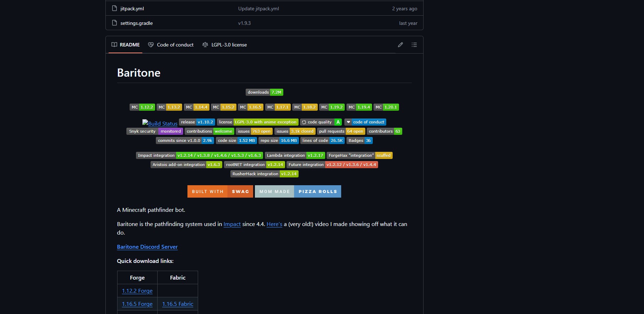
Task: Open the jitpack.yml file
Action: pos(132,9)
